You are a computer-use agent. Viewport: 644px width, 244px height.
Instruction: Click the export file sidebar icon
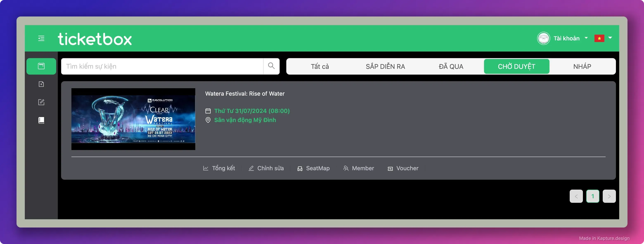41,84
